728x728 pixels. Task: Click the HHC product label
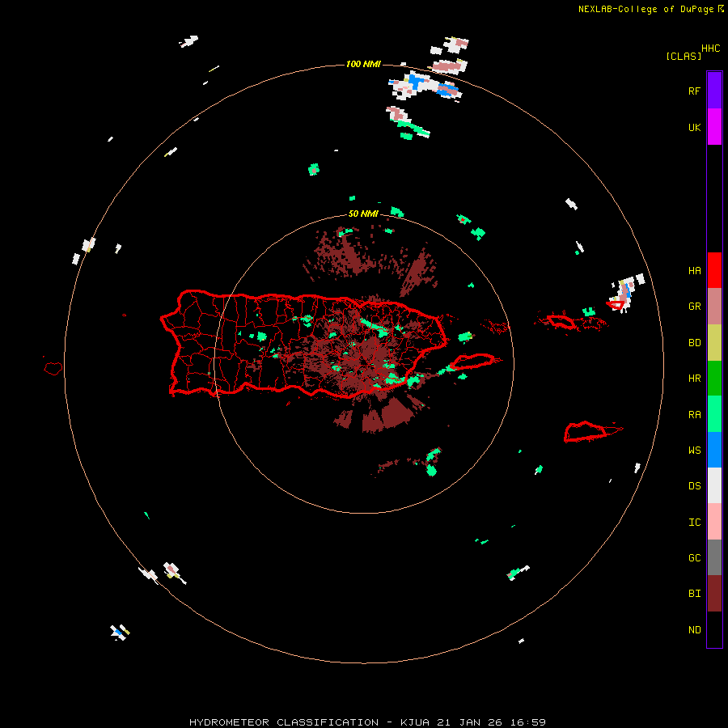[x=710, y=48]
